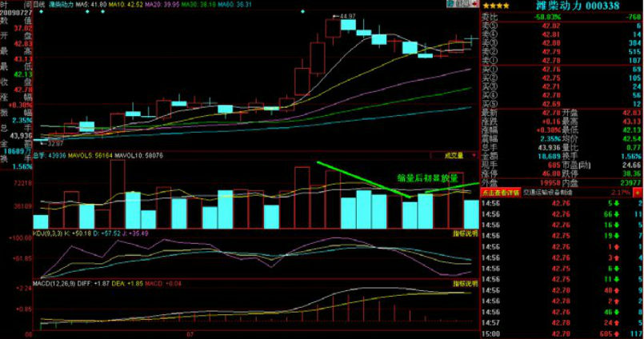Viewport: 644px width, 339px height.
Task: Click the four-star rating icons
Action: (496, 6)
